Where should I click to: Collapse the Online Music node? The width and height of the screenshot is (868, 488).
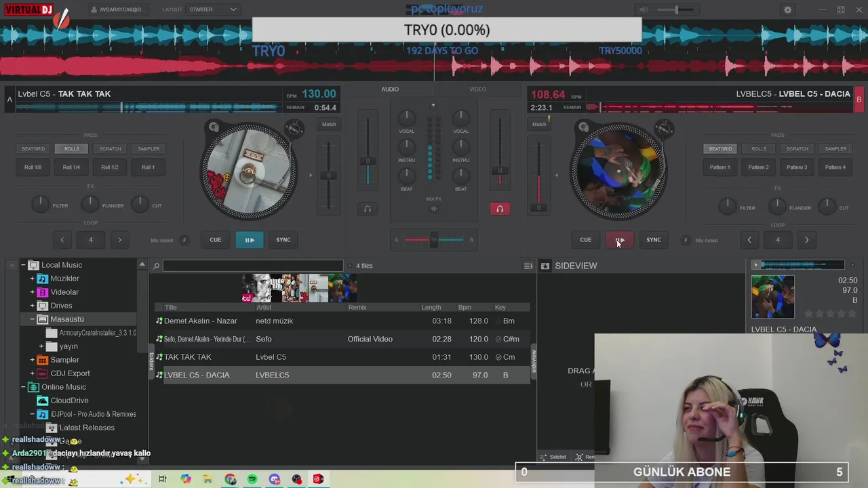pos(23,387)
